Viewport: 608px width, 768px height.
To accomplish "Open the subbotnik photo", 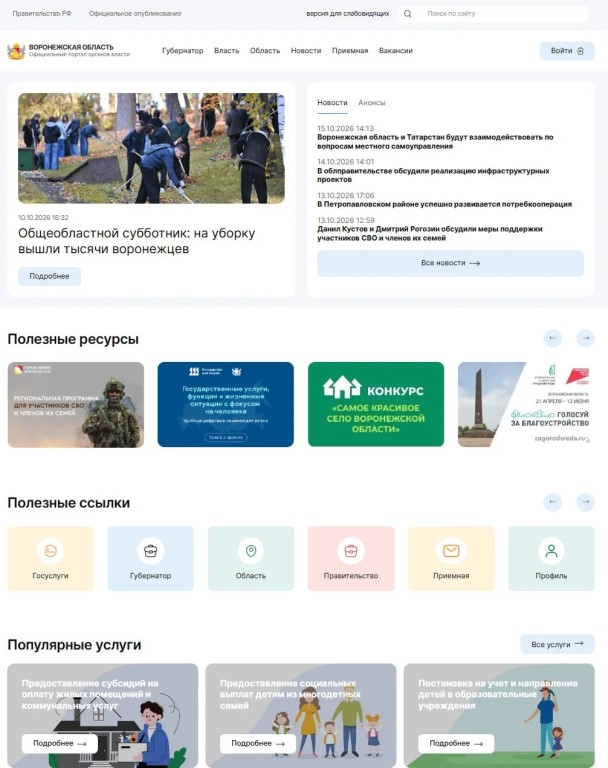I will [x=151, y=148].
